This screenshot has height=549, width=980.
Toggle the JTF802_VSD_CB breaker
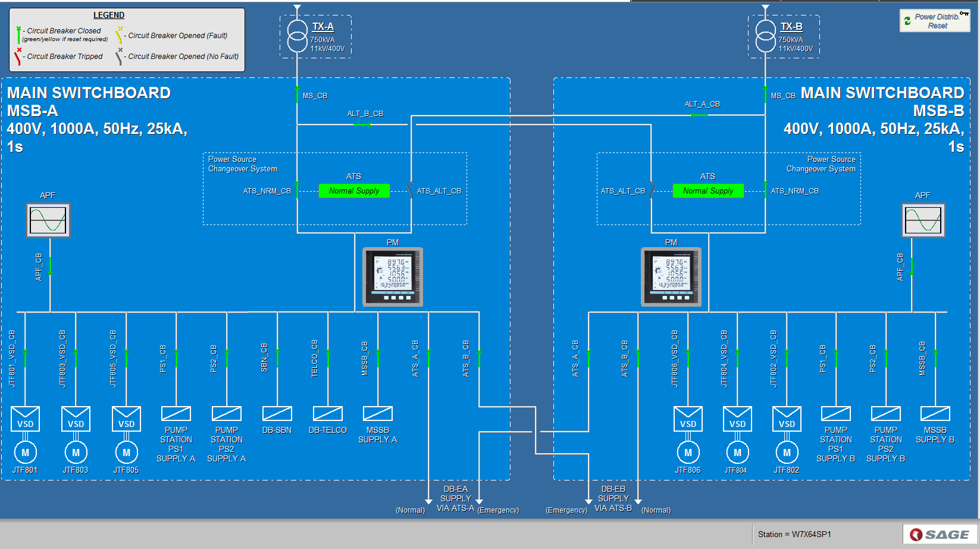[x=787, y=358]
